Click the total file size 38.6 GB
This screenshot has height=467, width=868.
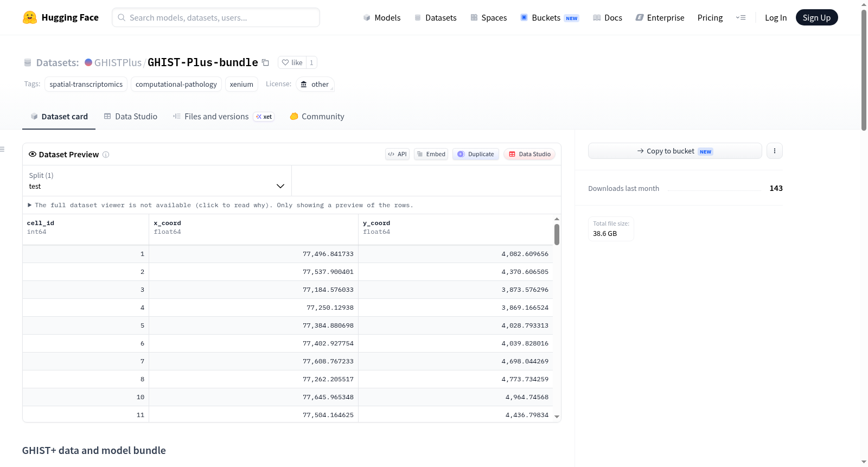[x=605, y=234]
